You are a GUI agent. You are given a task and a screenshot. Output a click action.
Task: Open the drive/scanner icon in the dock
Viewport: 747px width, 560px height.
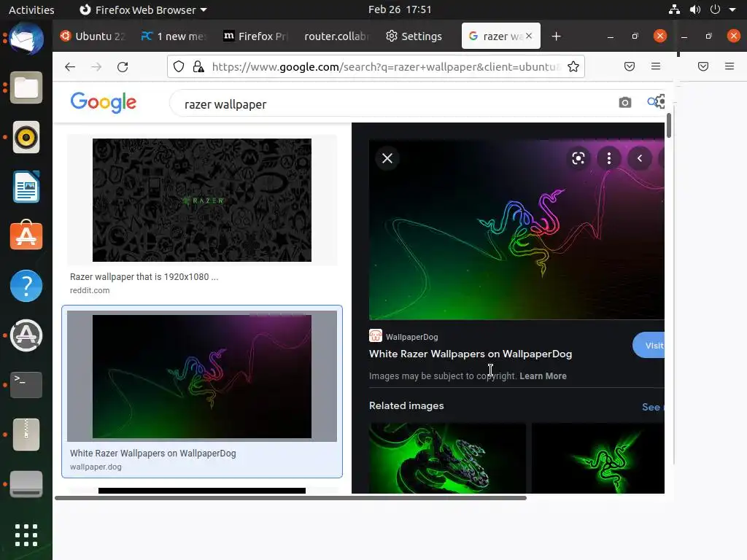[26, 484]
